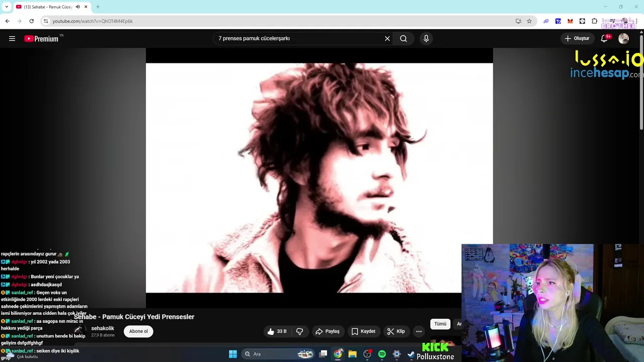644x362 pixels.
Task: Open Chrome three-dot menu
Action: click(x=636, y=21)
